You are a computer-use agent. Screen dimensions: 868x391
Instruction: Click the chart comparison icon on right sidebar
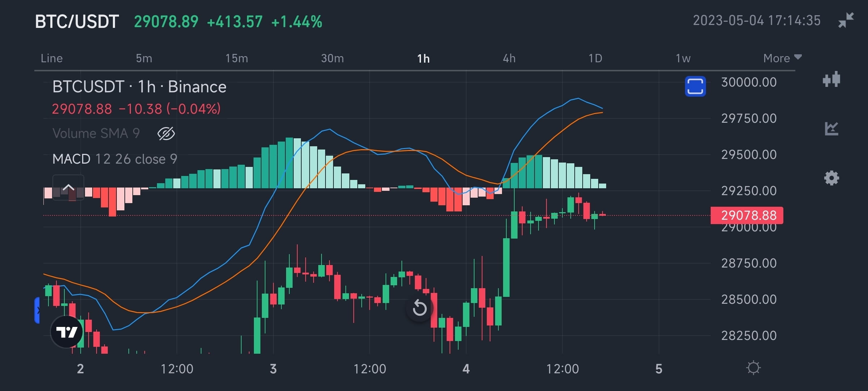coord(831,129)
